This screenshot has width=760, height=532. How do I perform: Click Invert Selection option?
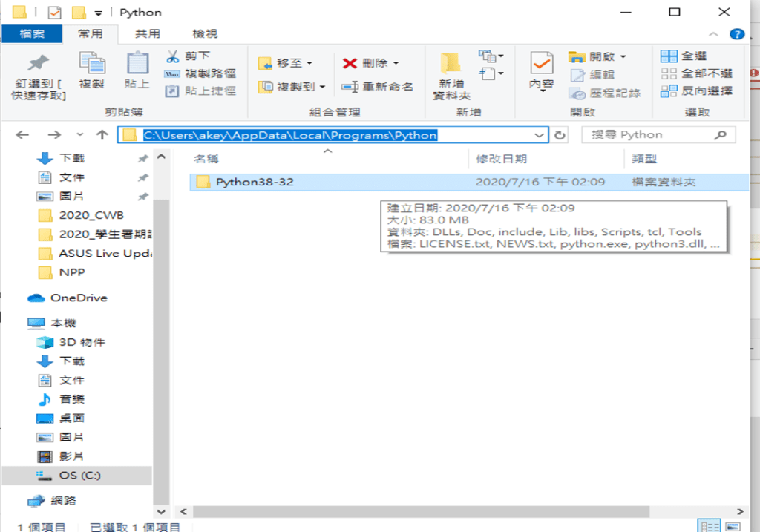pyautogui.click(x=669, y=91)
